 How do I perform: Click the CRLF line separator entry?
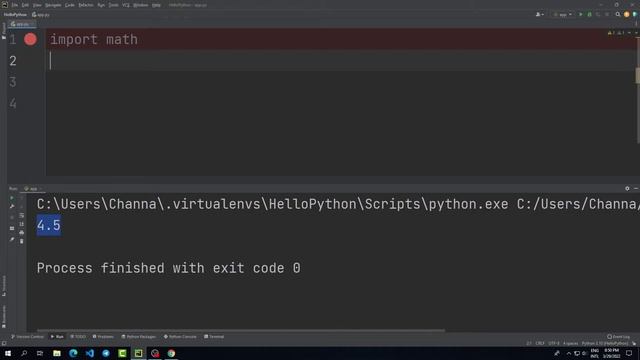pyautogui.click(x=540, y=344)
